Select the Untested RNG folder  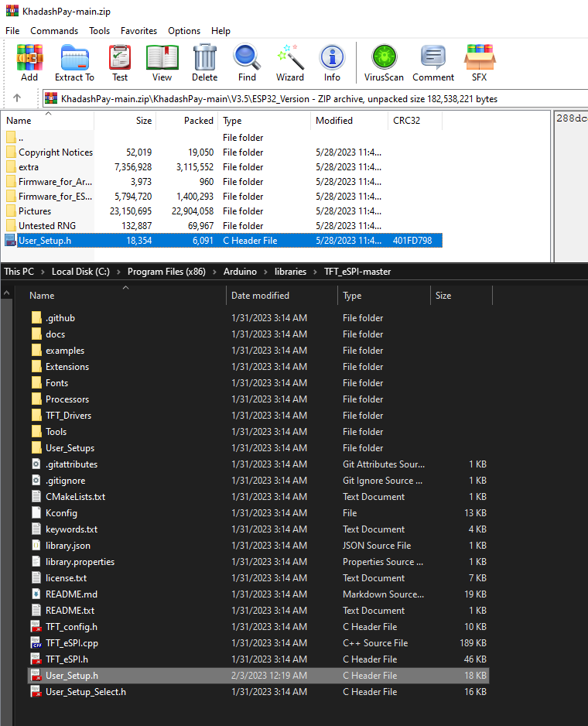point(223,225)
